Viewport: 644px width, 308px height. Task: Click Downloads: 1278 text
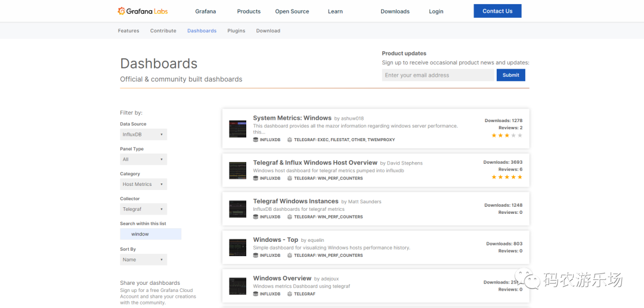(503, 120)
